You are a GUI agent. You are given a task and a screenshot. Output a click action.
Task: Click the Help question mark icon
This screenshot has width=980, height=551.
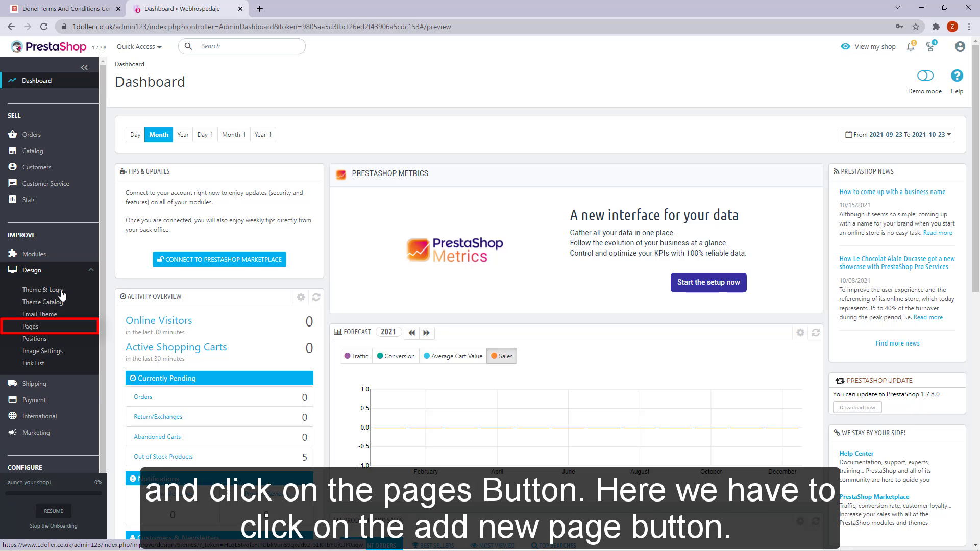click(957, 76)
